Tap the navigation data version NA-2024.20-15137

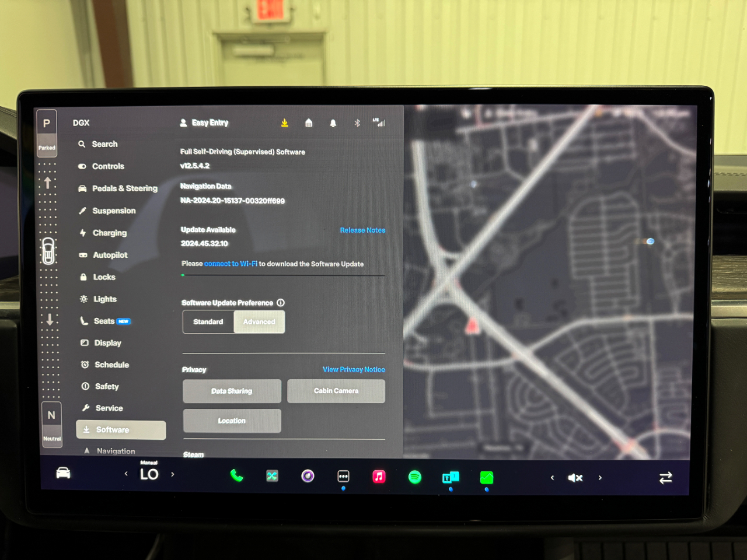click(x=232, y=201)
